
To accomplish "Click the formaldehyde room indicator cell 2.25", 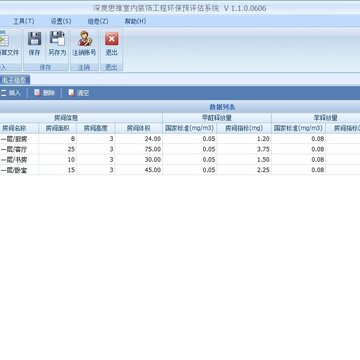I will [x=244, y=170].
